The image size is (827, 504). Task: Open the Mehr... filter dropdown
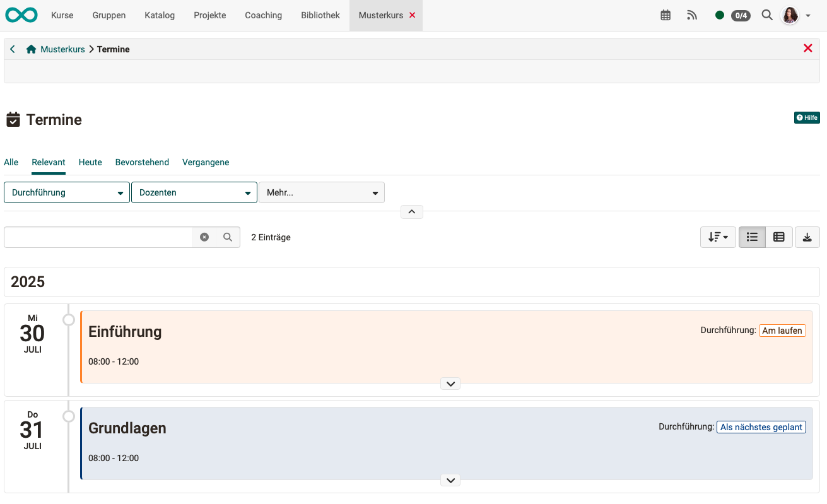pos(322,192)
